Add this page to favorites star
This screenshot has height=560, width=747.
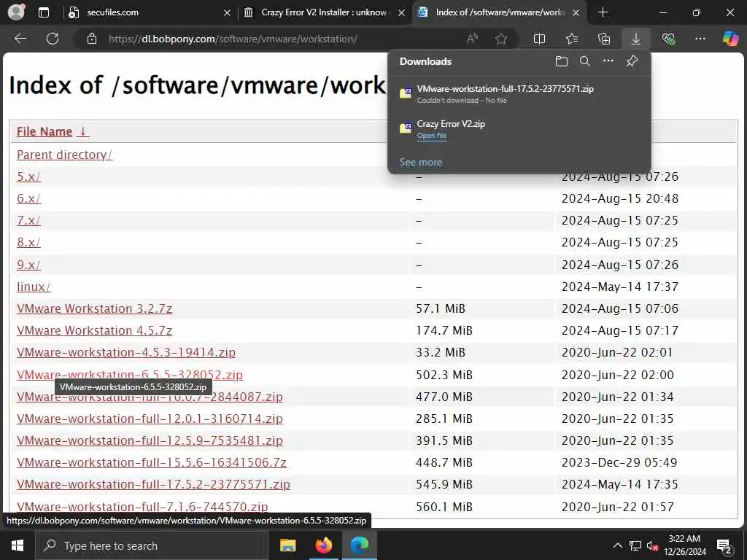500,39
